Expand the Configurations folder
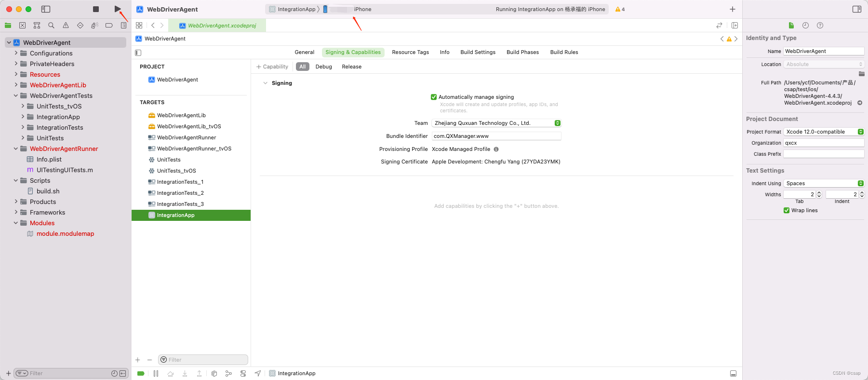The height and width of the screenshot is (380, 868). pyautogui.click(x=16, y=53)
